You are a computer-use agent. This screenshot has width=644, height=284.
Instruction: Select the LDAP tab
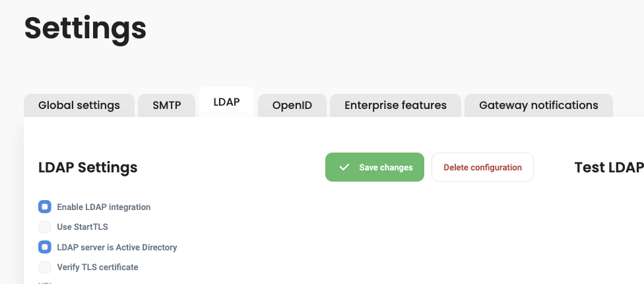point(226,102)
